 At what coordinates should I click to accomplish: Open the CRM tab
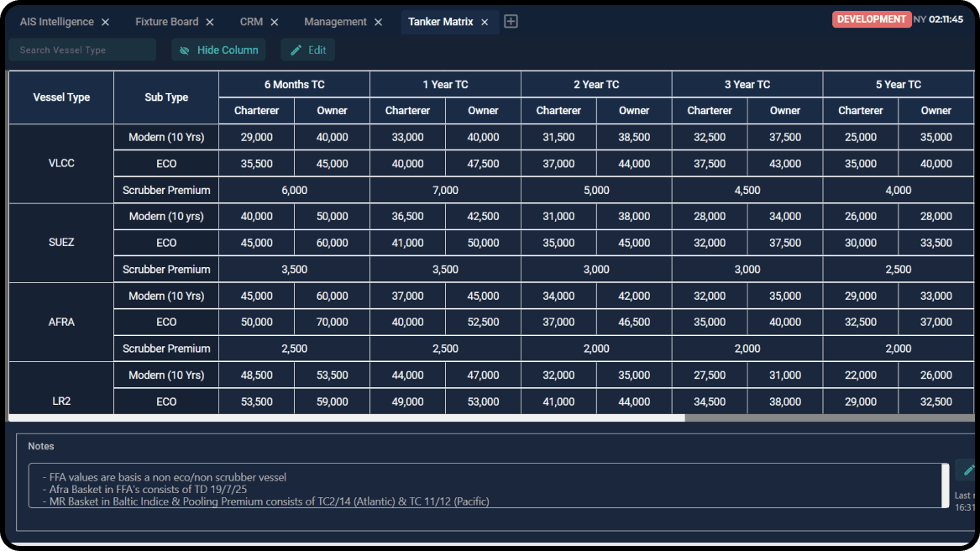pyautogui.click(x=251, y=22)
